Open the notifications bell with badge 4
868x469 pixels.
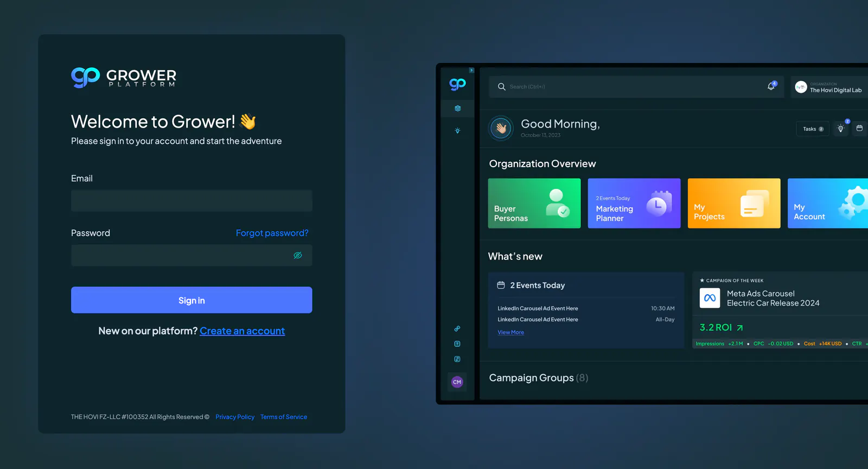pyautogui.click(x=771, y=86)
